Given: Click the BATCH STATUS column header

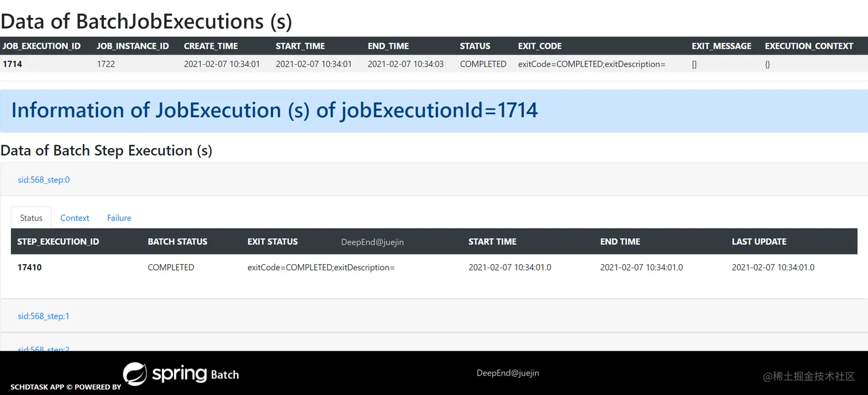Looking at the screenshot, I should [x=177, y=242].
